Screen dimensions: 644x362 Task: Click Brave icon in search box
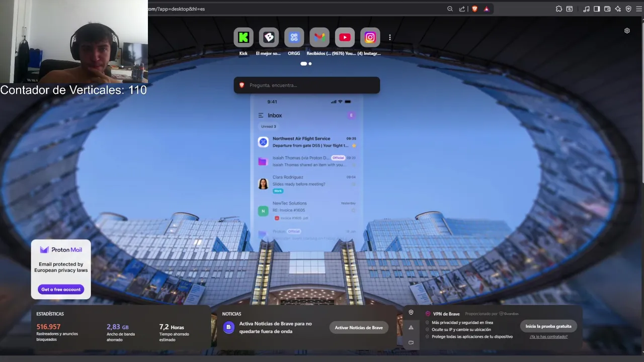(x=242, y=85)
